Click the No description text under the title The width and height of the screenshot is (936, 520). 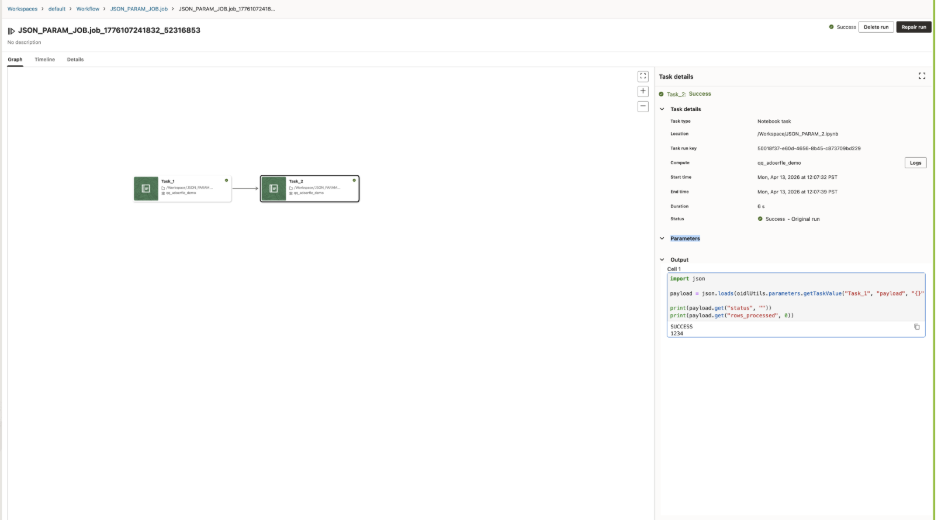[24, 42]
